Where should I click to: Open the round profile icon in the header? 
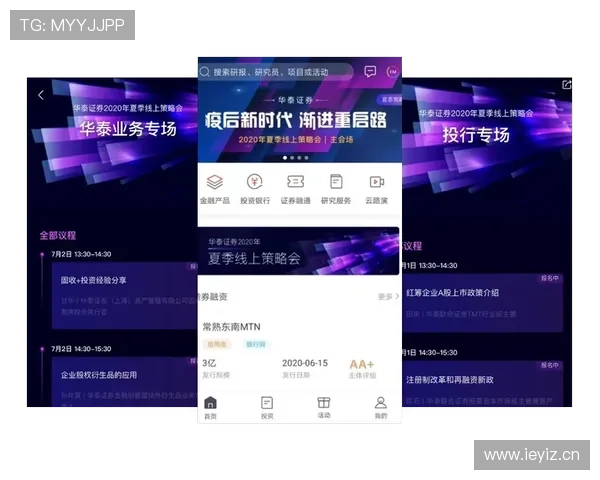click(392, 72)
